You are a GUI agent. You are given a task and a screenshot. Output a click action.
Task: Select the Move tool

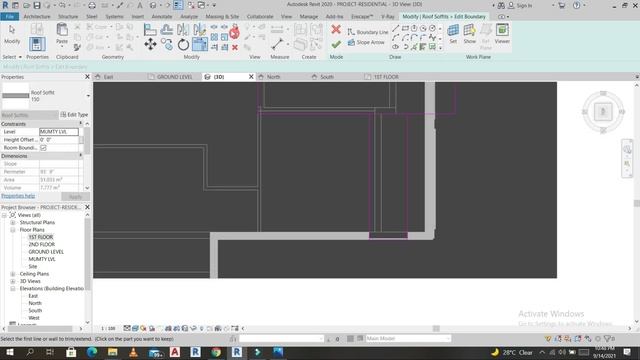(150, 44)
